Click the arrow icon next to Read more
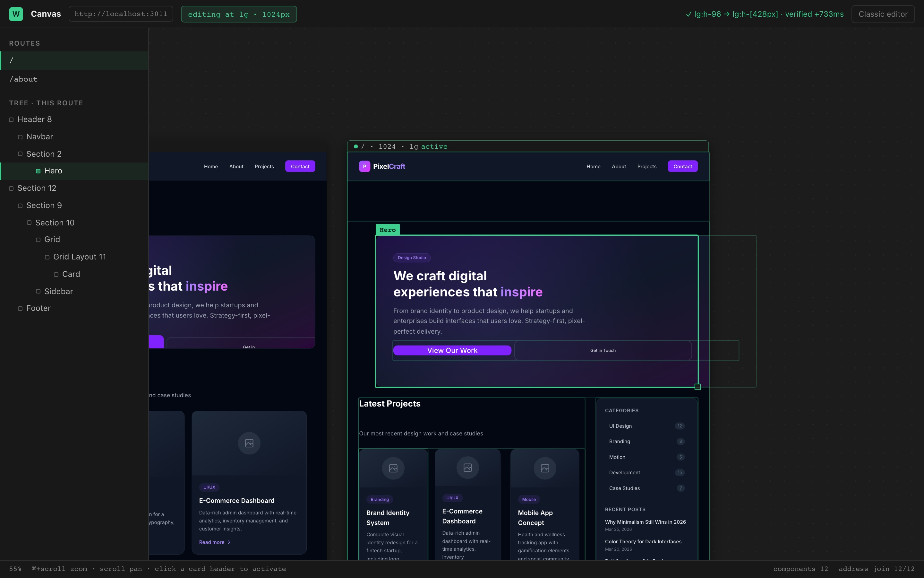The width and height of the screenshot is (924, 578). click(x=229, y=542)
